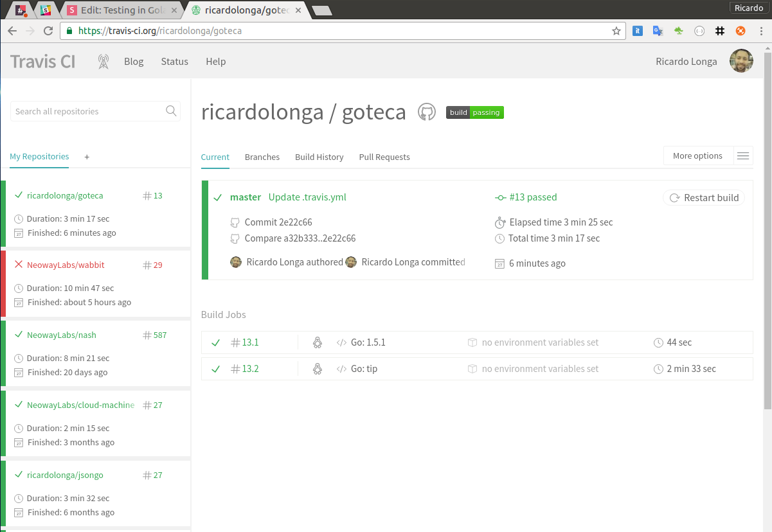
Task: Click the Travis CI logo
Action: (x=43, y=61)
